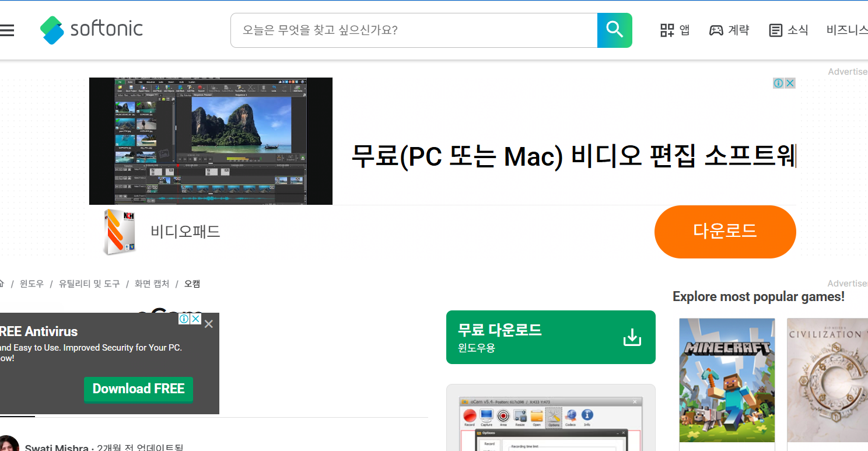Click the Capture screen icon in oCam
868x451 pixels.
487,415
